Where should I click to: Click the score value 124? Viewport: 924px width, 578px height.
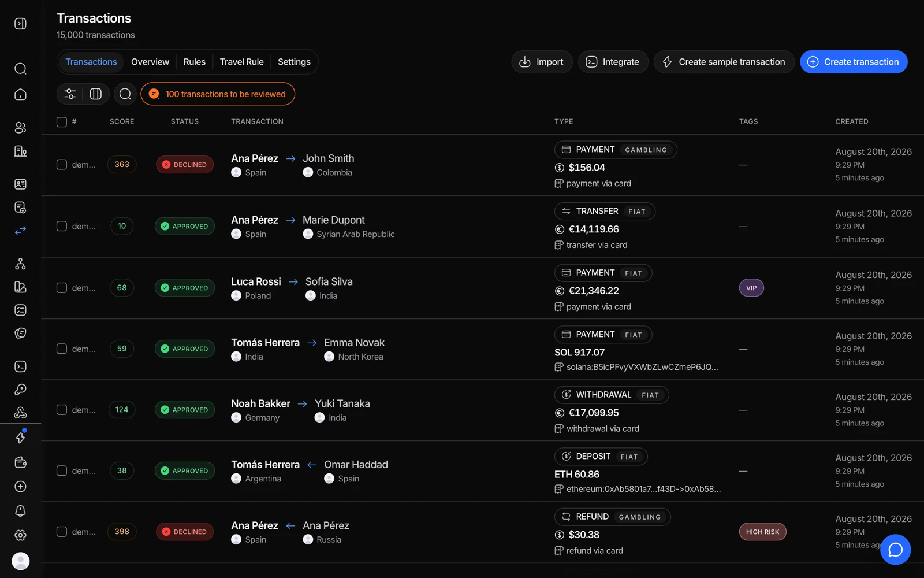[122, 409]
